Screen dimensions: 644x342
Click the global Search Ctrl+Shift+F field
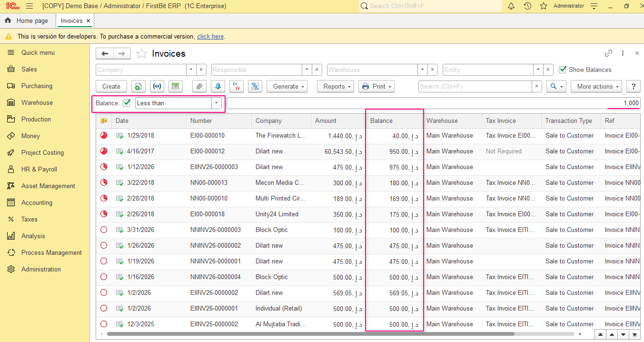[x=430, y=6]
